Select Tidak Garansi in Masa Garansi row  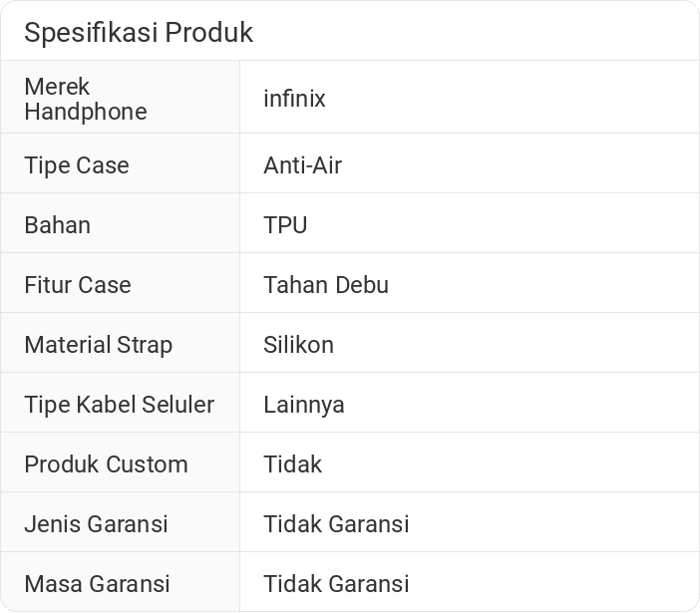tap(336, 584)
